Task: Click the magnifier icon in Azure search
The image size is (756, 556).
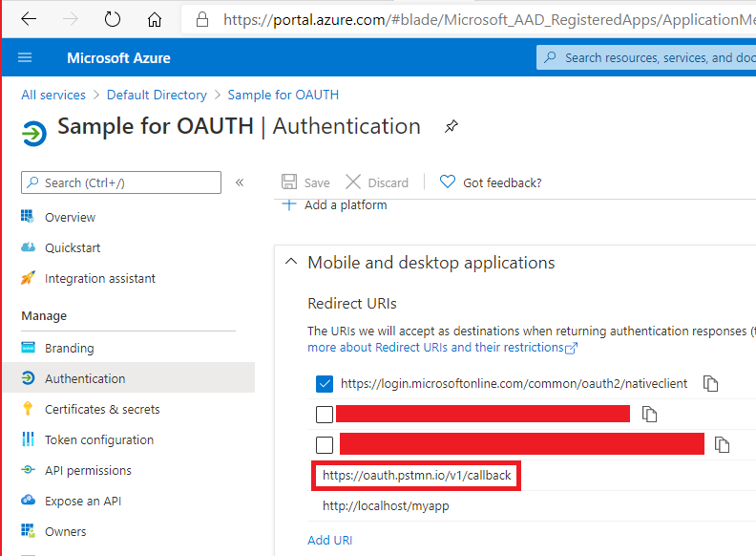Action: click(550, 57)
